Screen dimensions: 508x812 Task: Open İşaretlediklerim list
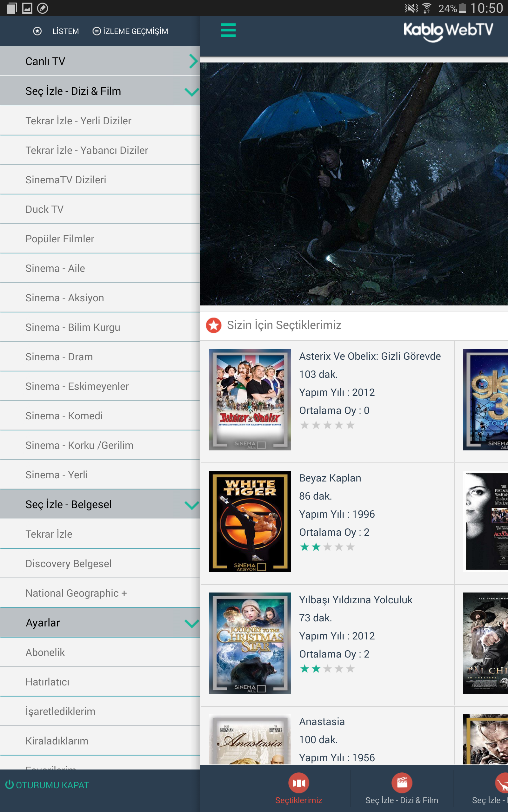pos(100,711)
